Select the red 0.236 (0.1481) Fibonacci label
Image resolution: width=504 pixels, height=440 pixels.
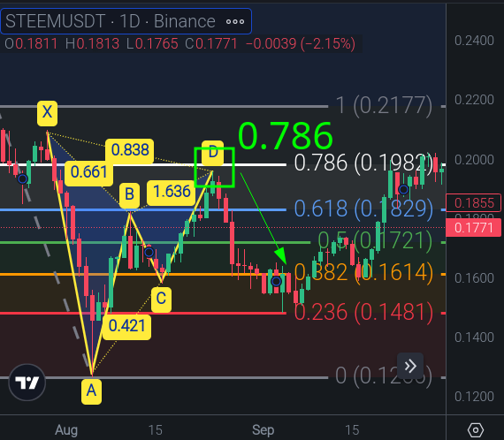coord(363,312)
